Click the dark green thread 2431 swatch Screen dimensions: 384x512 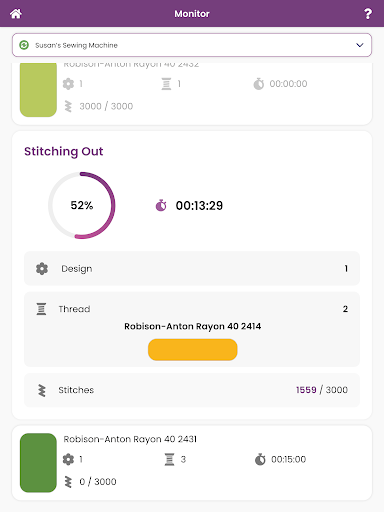point(38,463)
